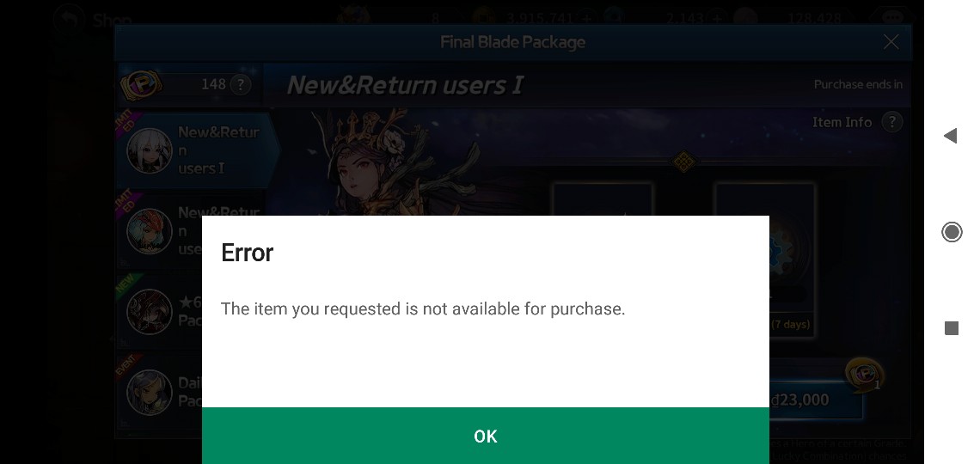Tap the Android recent apps square
This screenshot has height=464, width=980.
coord(952,328)
